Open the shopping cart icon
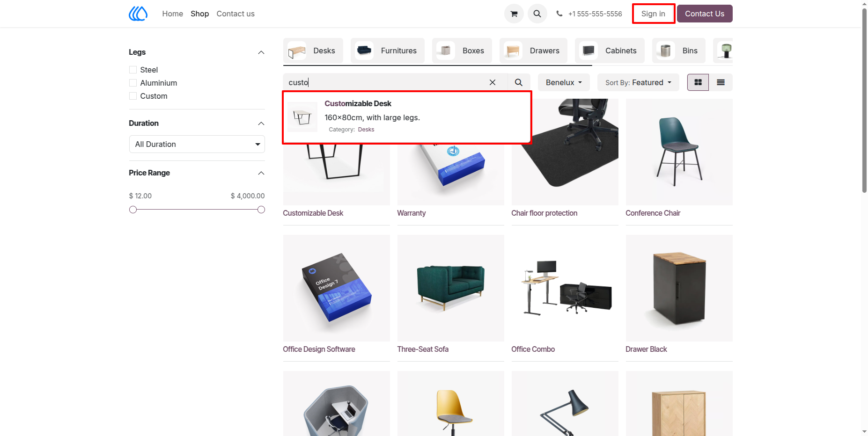 [x=514, y=14]
